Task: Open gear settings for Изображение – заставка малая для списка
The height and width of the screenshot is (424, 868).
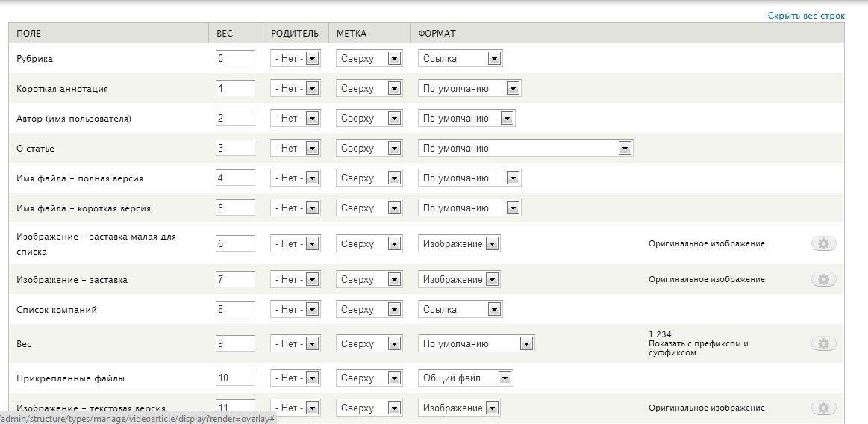Action: tap(824, 243)
